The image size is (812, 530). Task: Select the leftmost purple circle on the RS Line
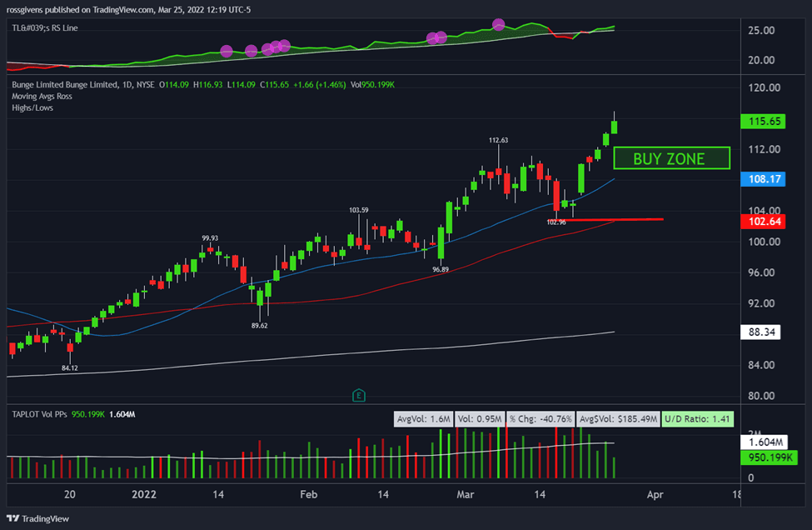point(226,51)
